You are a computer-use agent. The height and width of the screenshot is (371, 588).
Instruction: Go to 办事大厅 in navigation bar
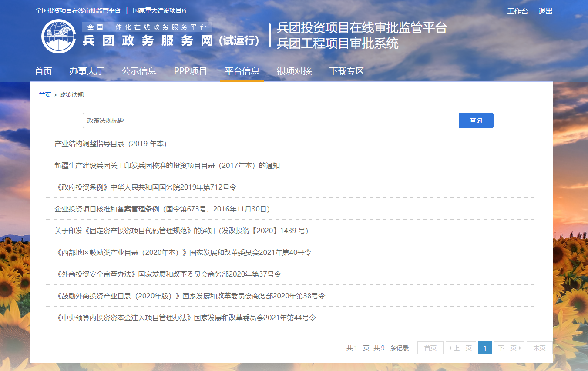87,71
